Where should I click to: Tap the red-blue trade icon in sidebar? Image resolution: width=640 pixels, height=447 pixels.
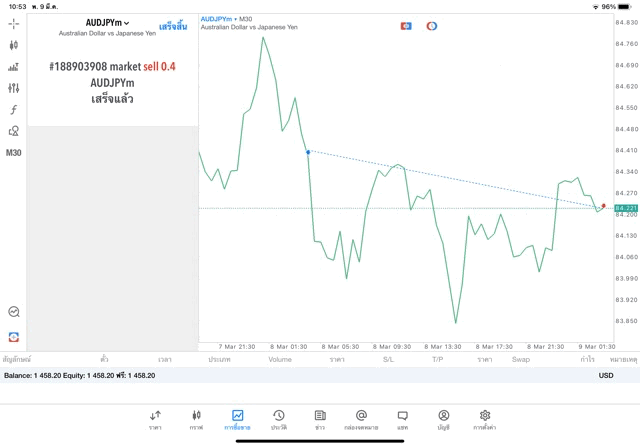point(13,337)
